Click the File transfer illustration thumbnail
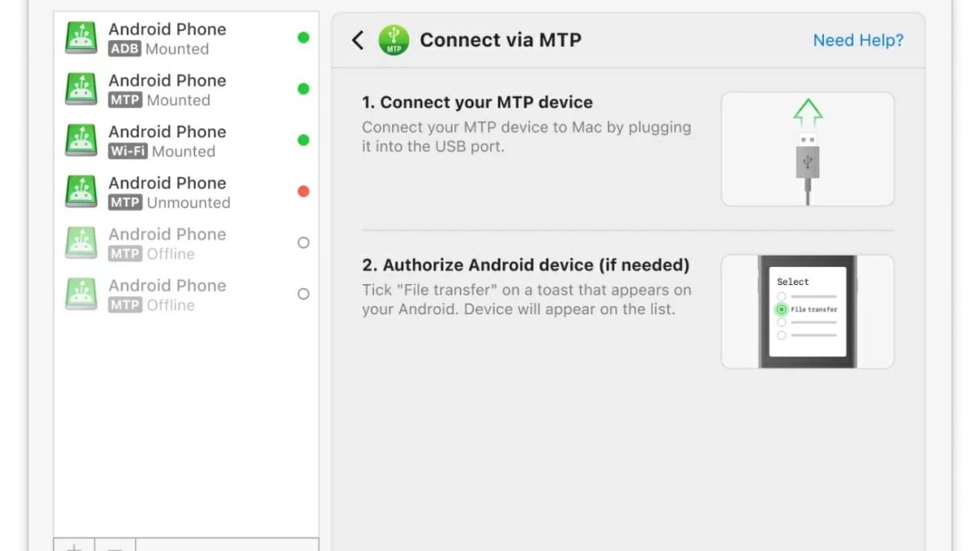Image resolution: width=980 pixels, height=551 pixels. [807, 311]
